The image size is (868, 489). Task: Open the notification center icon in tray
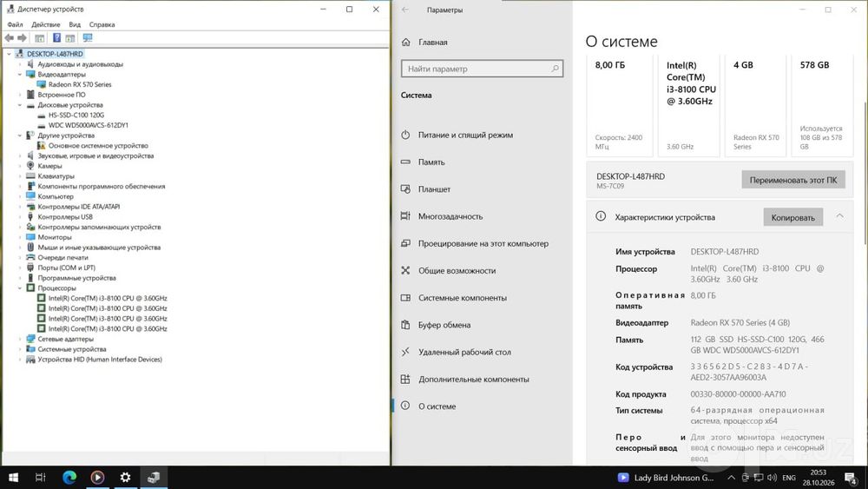(x=851, y=478)
